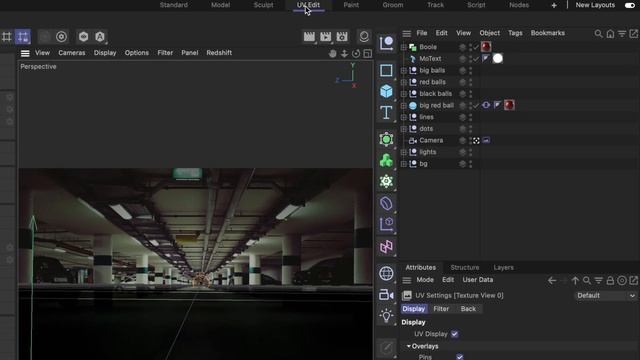Click Render to Picture Viewer icon
This screenshot has width=640, height=360.
click(326, 37)
